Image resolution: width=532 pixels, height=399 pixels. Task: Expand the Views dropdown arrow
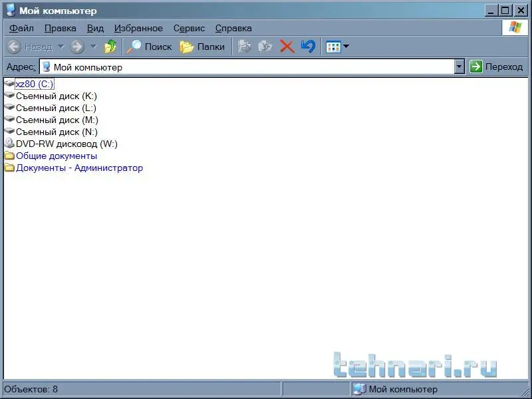(346, 46)
